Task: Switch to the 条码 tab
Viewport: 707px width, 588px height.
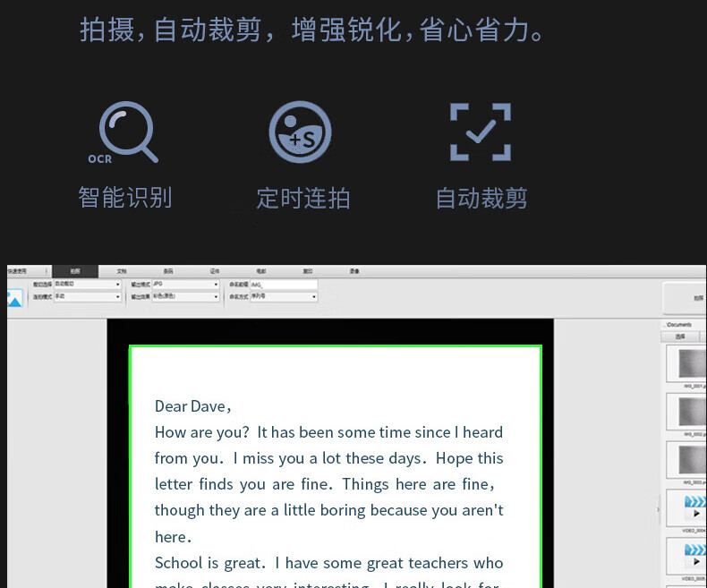Action: [x=168, y=270]
